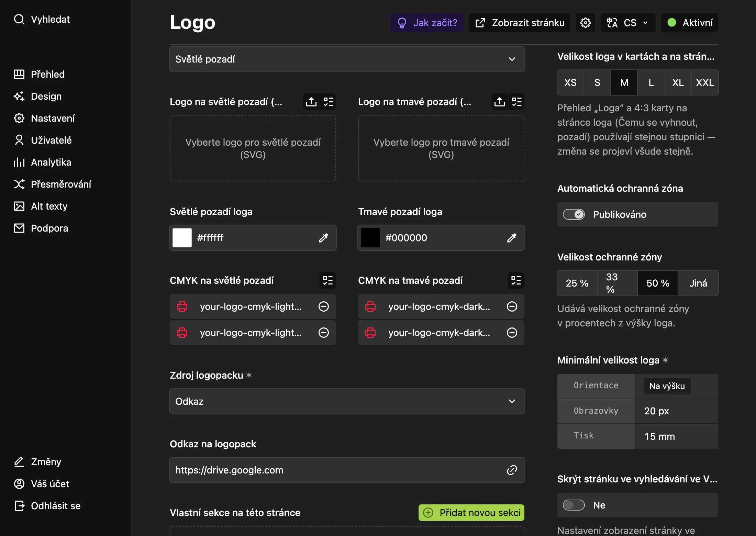Click the Zobrazit stránku button
This screenshot has width=756, height=536.
pos(519,23)
